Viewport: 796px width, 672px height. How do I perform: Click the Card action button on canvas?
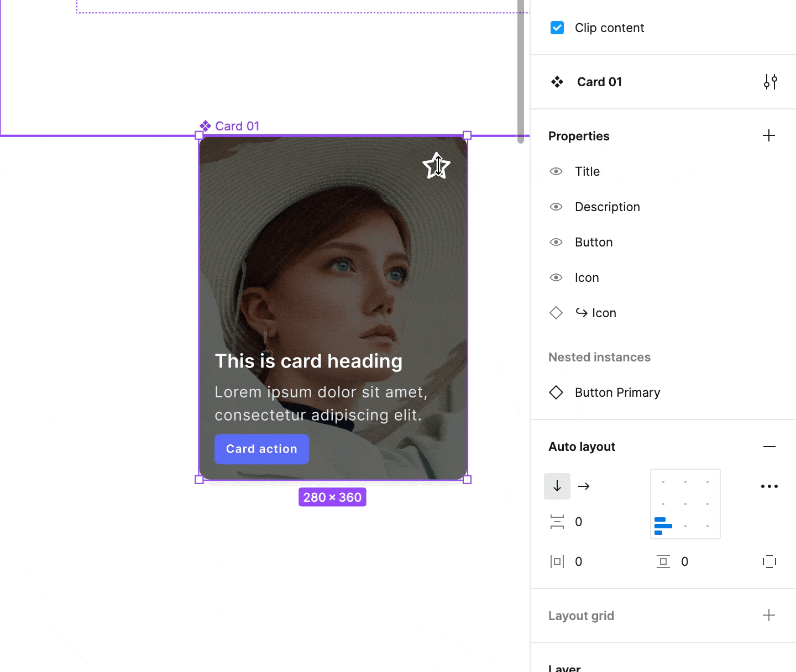(x=261, y=449)
